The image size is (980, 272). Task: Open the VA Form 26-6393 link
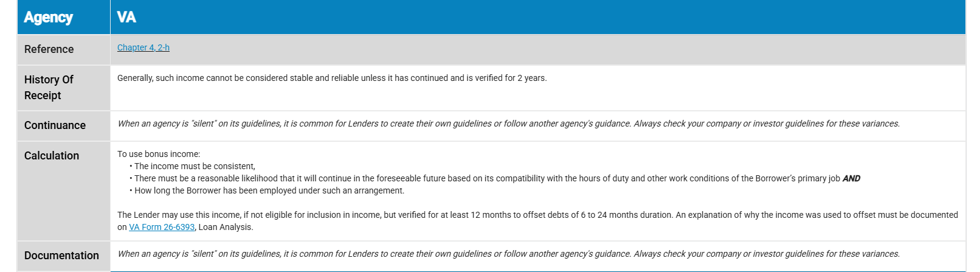click(x=162, y=227)
